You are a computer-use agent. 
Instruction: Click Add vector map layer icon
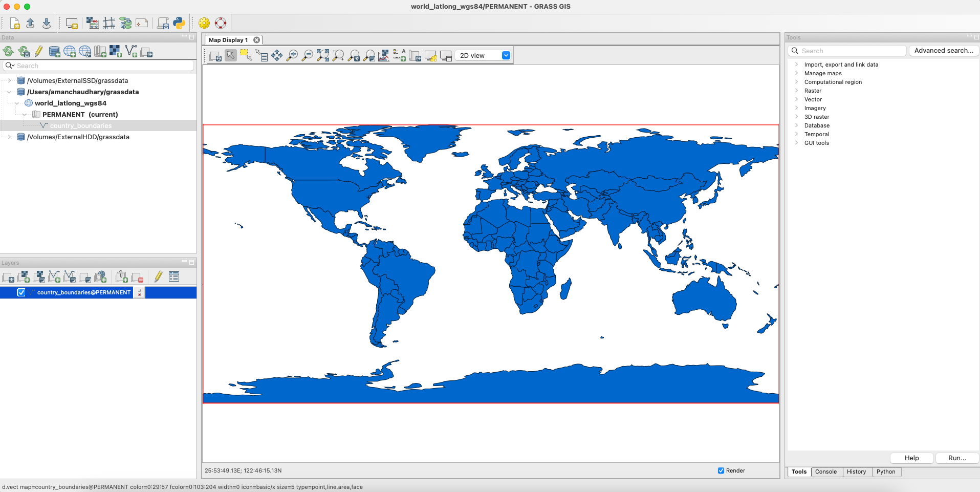(x=54, y=277)
